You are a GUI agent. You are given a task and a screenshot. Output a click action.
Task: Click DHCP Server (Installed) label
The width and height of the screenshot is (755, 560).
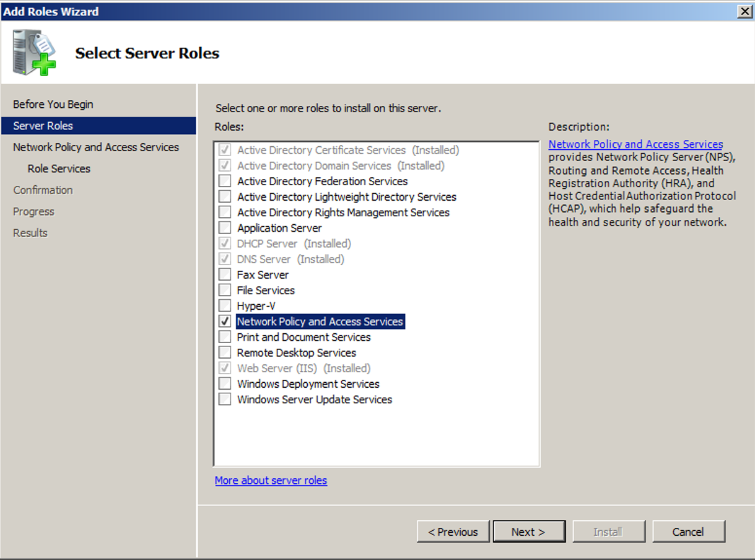pyautogui.click(x=294, y=243)
